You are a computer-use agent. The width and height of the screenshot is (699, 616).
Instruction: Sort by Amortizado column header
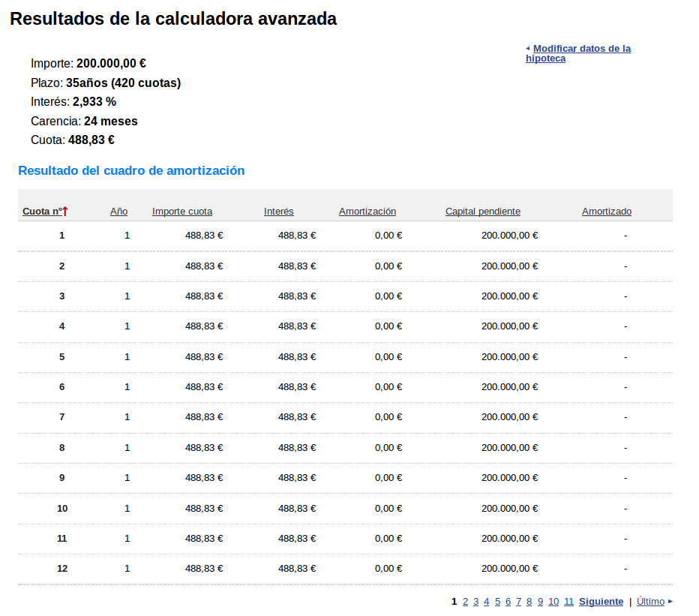[606, 212]
